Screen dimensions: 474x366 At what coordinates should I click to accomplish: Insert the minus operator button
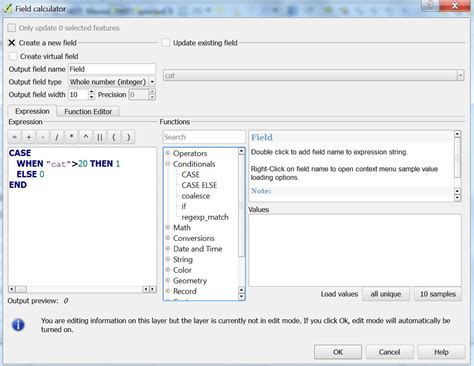(x=43, y=137)
